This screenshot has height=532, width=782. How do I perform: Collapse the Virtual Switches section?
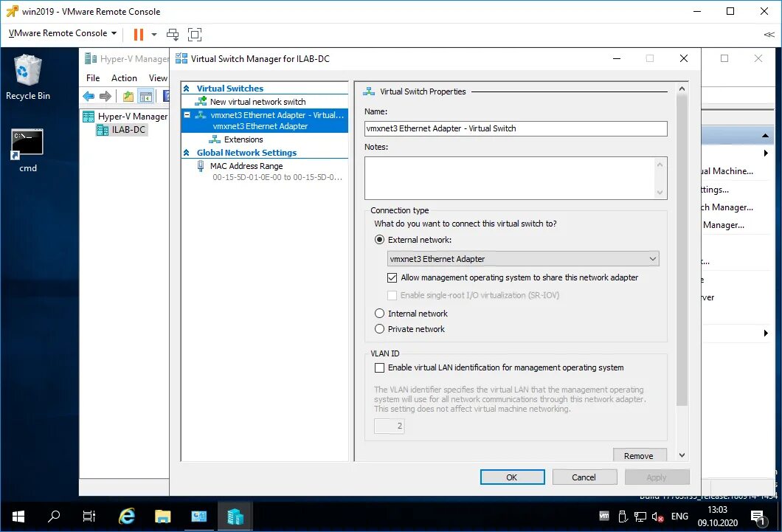click(187, 89)
